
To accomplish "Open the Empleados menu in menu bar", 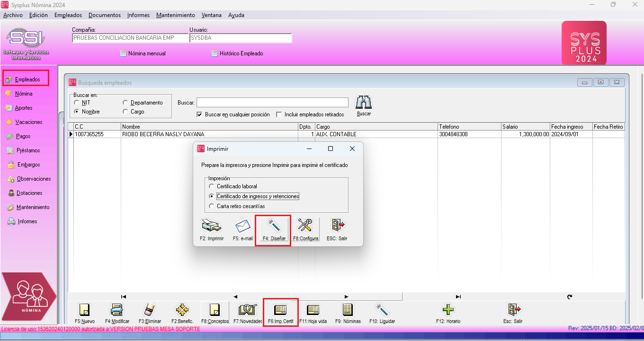I will click(x=68, y=15).
